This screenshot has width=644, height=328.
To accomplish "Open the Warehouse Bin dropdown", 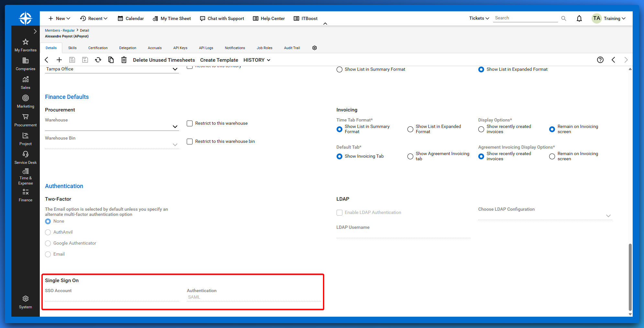I will point(112,145).
